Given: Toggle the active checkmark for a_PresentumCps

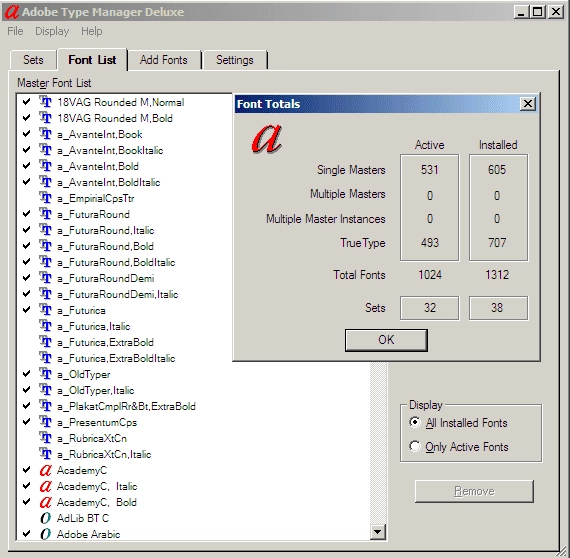Looking at the screenshot, I should click(27, 421).
